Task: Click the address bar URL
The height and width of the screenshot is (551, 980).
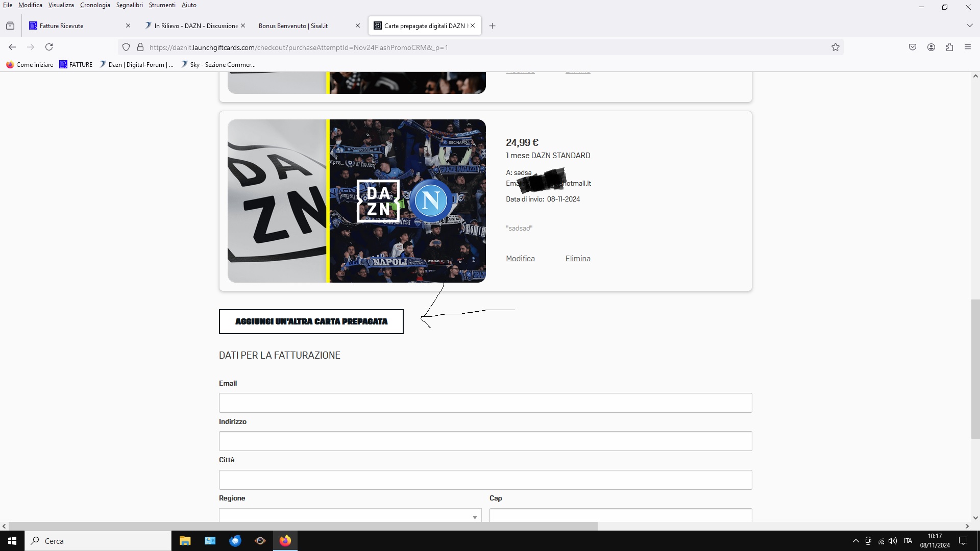Action: click(x=299, y=47)
